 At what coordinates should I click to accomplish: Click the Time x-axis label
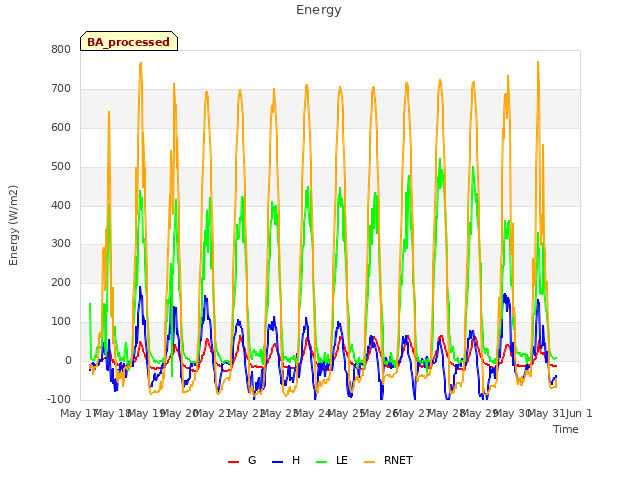566,429
